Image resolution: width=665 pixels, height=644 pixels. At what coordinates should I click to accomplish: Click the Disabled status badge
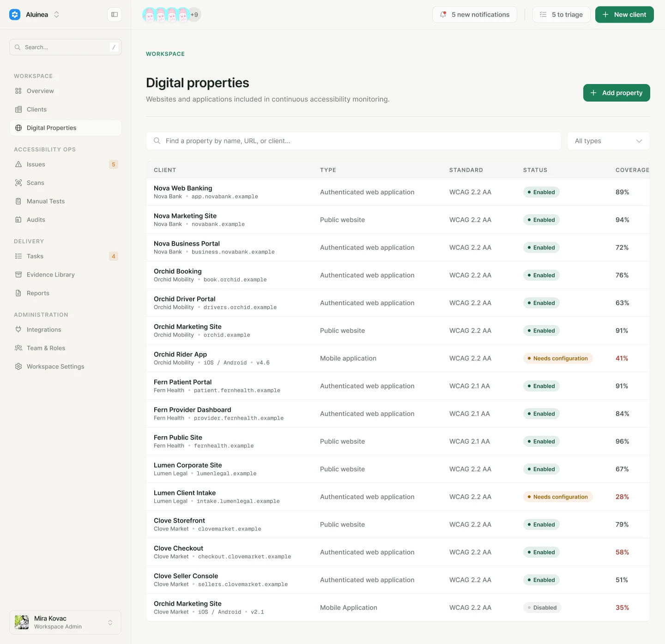(542, 608)
